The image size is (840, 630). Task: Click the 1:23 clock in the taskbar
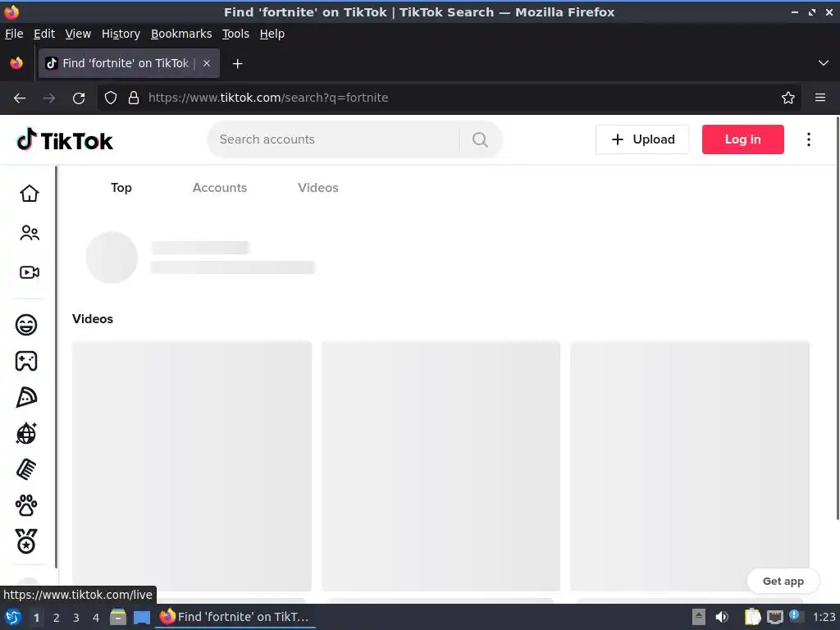tap(824, 617)
